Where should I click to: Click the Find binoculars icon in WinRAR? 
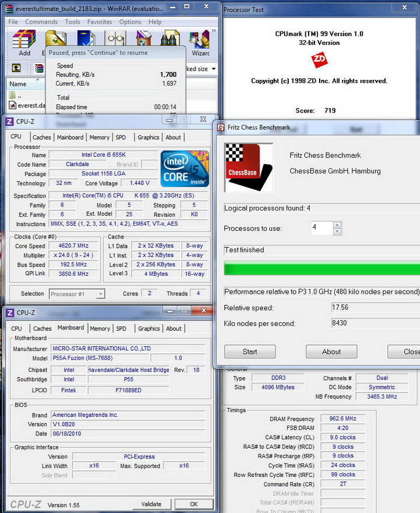[170, 38]
